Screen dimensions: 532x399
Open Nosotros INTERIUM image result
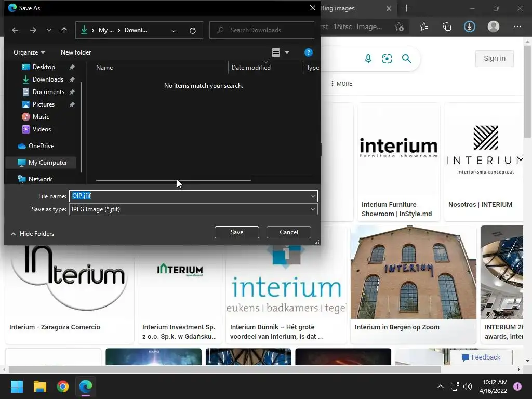(484, 162)
